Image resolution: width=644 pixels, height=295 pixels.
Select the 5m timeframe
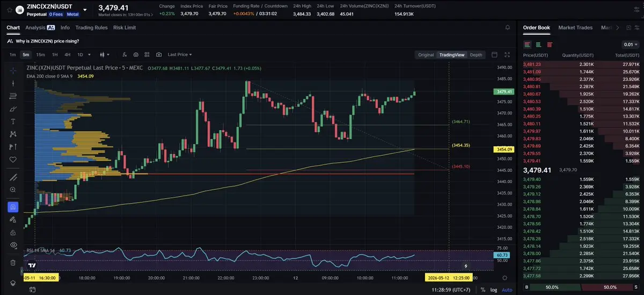coord(26,54)
